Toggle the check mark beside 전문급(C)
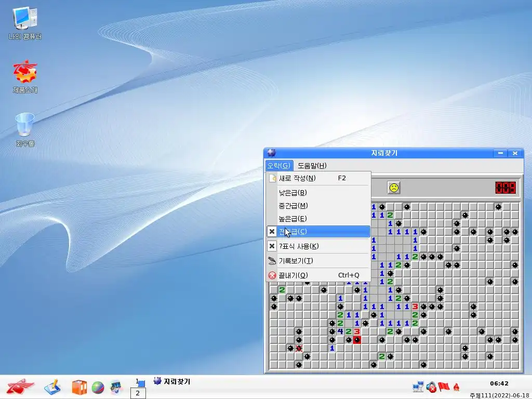Viewport: 532px width, 399px height. [x=272, y=231]
